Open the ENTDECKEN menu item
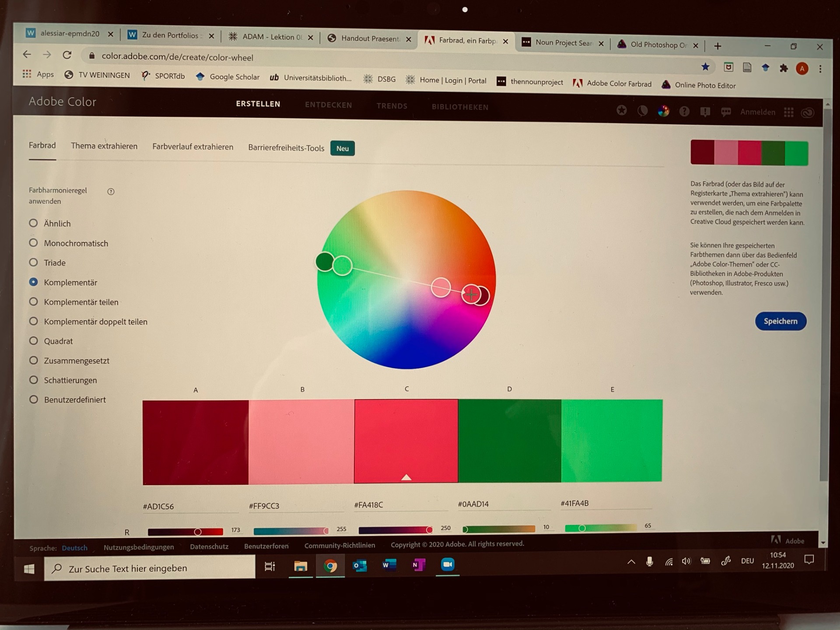 point(329,105)
